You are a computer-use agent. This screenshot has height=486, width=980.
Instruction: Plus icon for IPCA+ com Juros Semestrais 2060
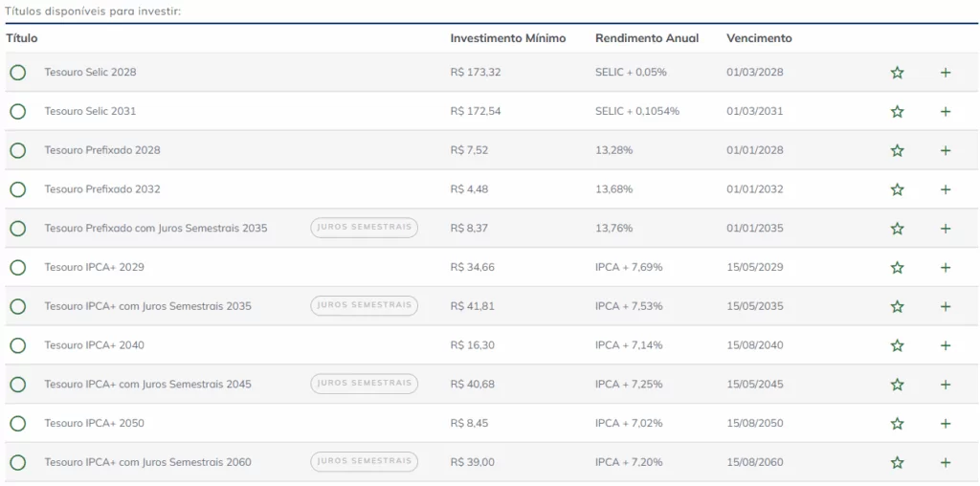[946, 463]
